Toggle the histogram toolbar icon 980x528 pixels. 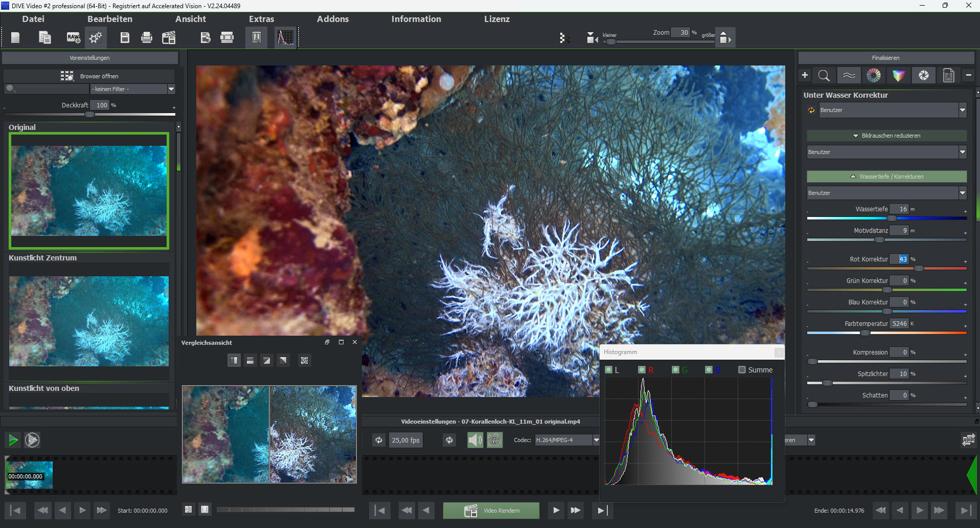285,37
